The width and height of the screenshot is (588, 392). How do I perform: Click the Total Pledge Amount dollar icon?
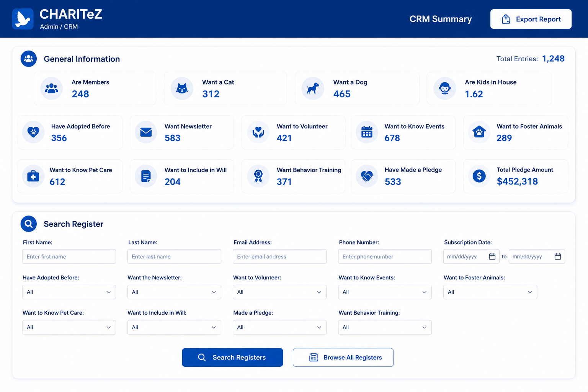tap(479, 176)
